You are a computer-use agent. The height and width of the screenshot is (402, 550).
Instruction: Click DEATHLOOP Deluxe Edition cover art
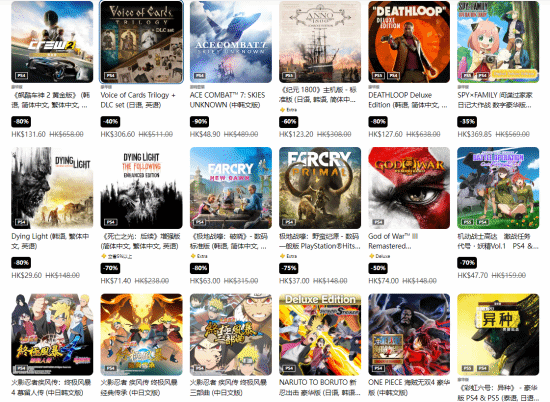tap(409, 42)
